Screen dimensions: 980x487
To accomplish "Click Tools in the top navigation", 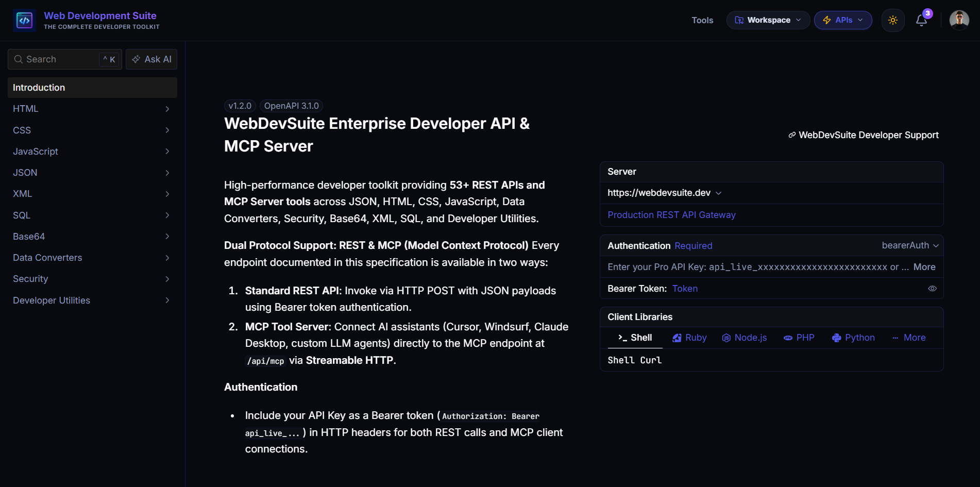I will 702,20.
